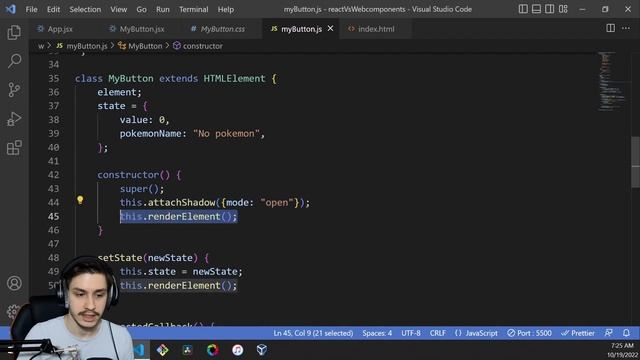Screen dimensions: 640x360
Task: Click 'value: 0,' on line 38
Action: coord(144,120)
